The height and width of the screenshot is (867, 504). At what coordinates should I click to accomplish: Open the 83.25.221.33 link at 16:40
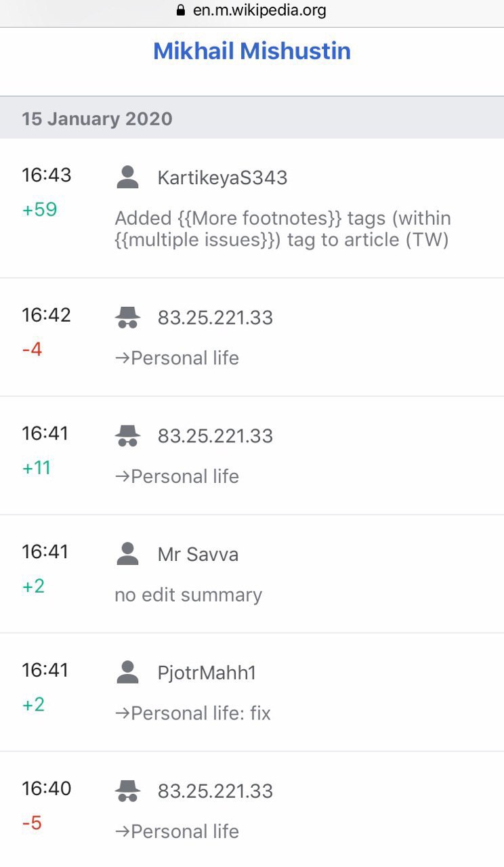tap(215, 791)
